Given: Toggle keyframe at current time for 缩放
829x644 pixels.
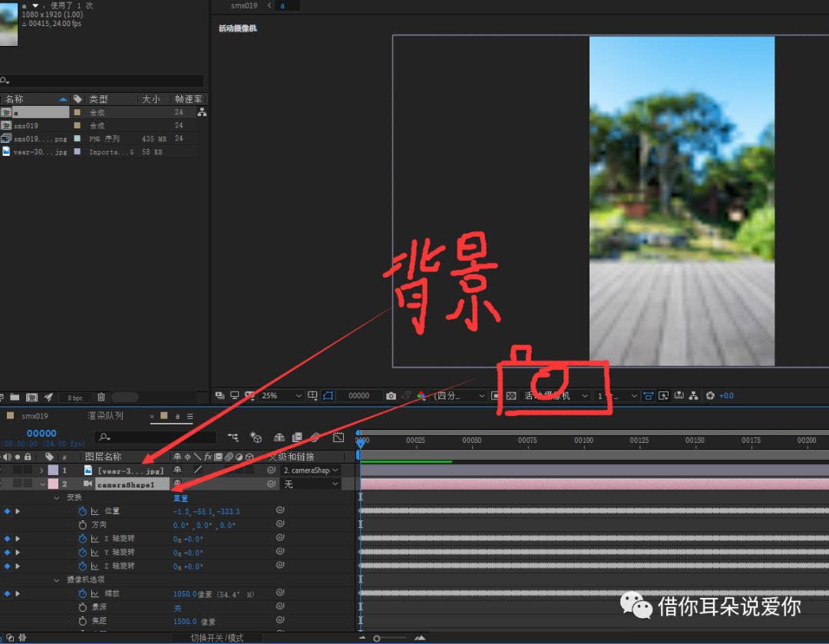Looking at the screenshot, I should click(x=8, y=593).
